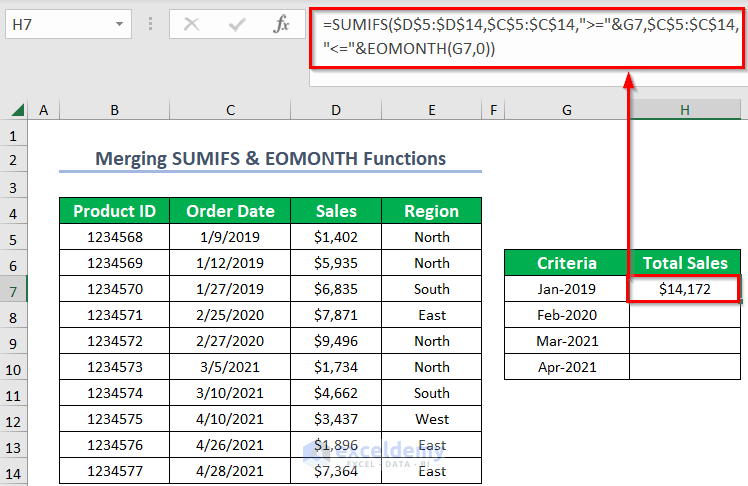Click the Merging SUMIFS & EOMONTH title

[270, 158]
